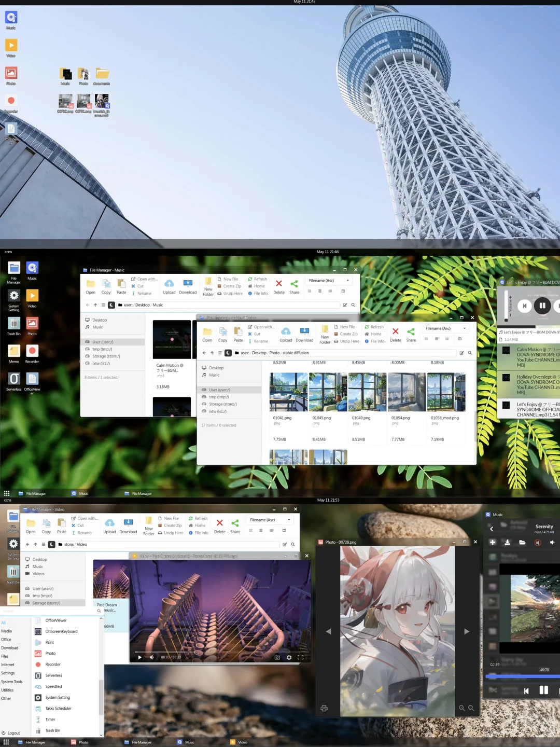Go back with the chevron in the Serenity music player
The image size is (560, 747).
(492, 529)
